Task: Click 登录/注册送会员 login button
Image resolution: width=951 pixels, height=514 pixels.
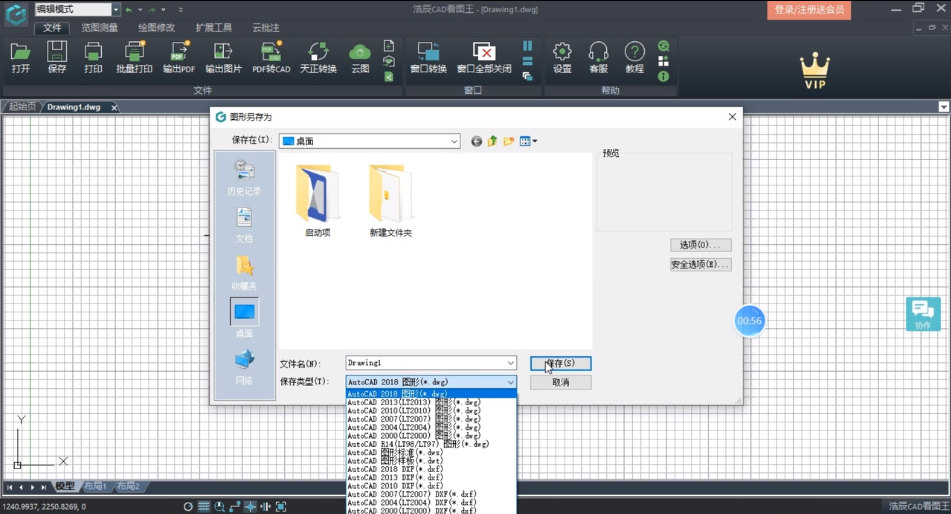Action: [809, 10]
